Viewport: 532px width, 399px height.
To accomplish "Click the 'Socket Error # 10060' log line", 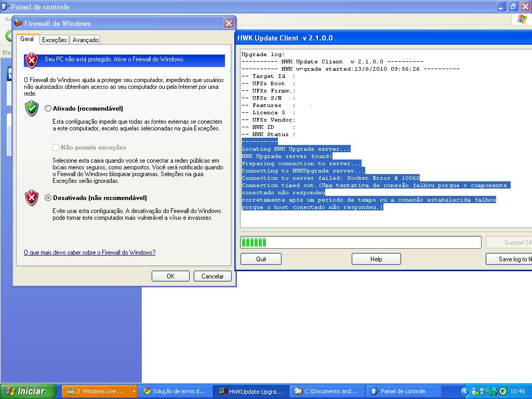I will [330, 178].
